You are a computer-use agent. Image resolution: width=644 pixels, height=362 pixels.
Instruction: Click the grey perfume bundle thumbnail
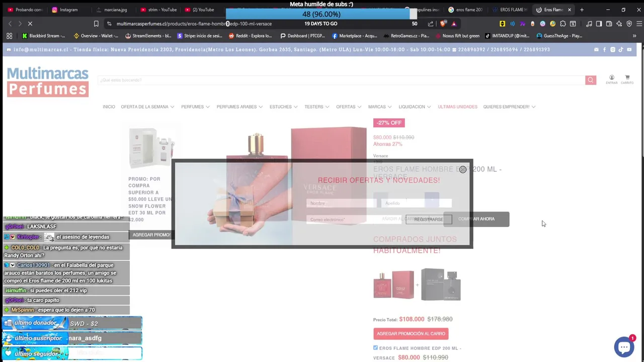pyautogui.click(x=441, y=285)
